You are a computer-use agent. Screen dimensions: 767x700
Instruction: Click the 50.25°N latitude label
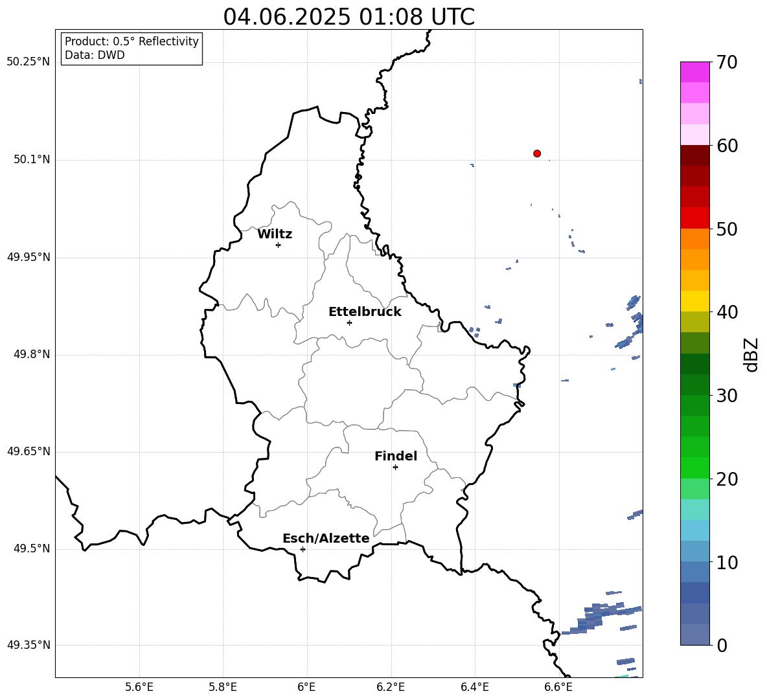(29, 62)
